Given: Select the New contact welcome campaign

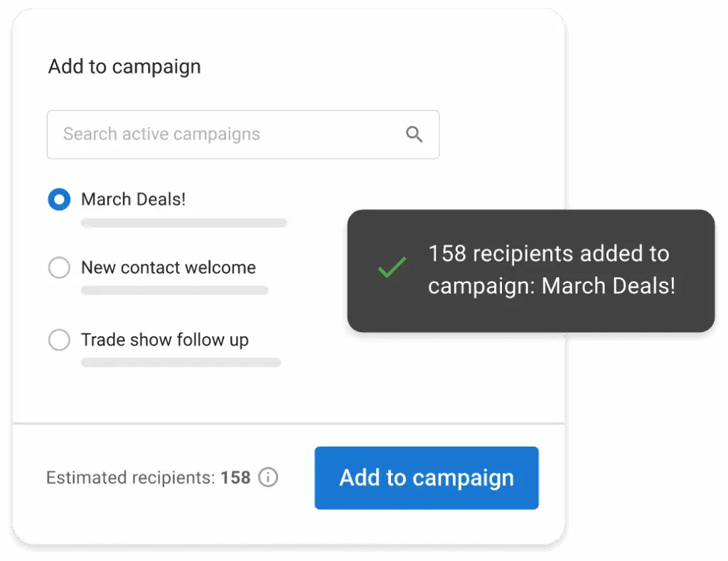Looking at the screenshot, I should click(x=59, y=268).
